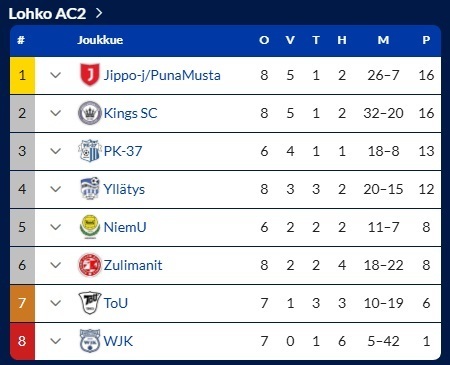Expand the Jippo-j/PunaMusta row chevron
The image size is (450, 365).
pos(55,75)
